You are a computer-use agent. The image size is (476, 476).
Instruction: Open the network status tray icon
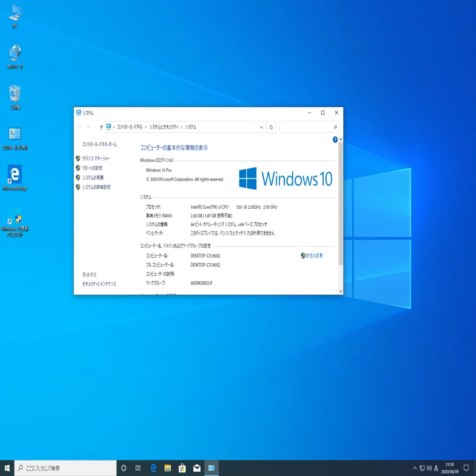point(422,468)
